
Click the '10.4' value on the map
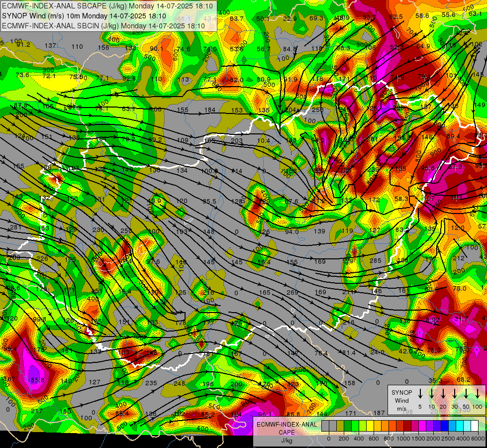pos(263,140)
